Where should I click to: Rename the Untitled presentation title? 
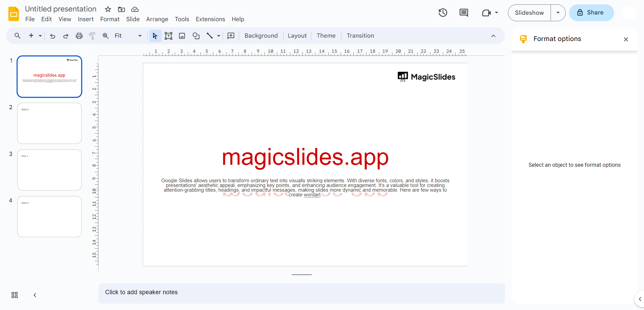coord(61,9)
